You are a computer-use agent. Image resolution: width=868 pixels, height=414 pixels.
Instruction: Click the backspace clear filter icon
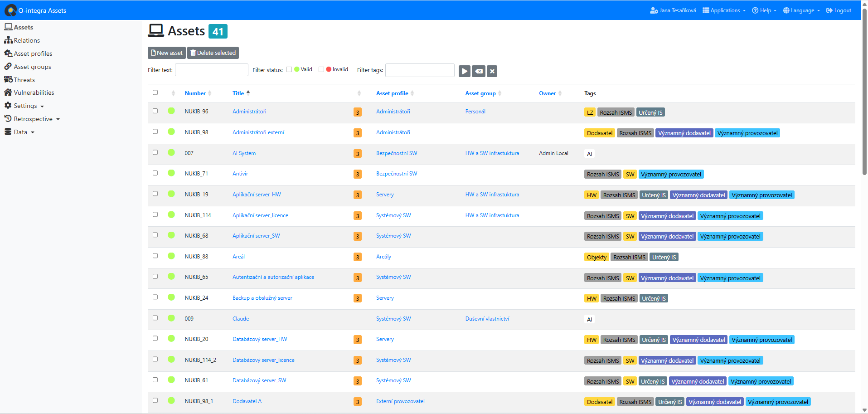(x=478, y=71)
